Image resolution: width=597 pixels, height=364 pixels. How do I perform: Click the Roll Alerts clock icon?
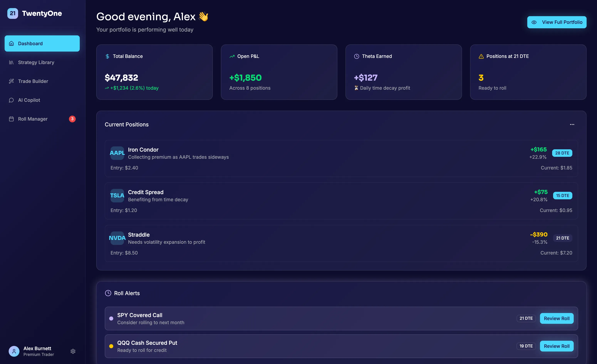(x=108, y=293)
